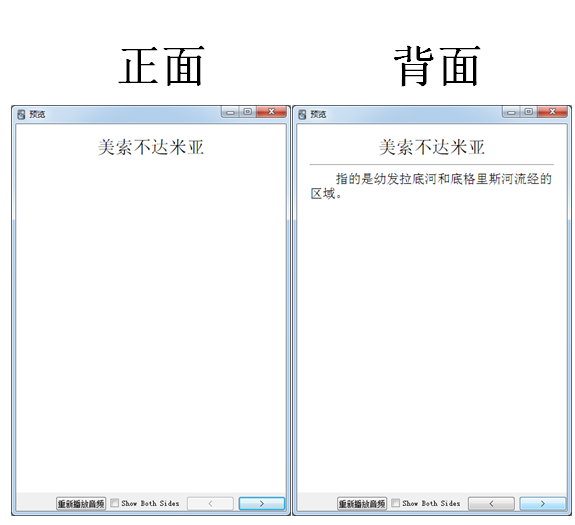575x525 pixels.
Task: Go to next card in left window
Action: tap(261, 503)
